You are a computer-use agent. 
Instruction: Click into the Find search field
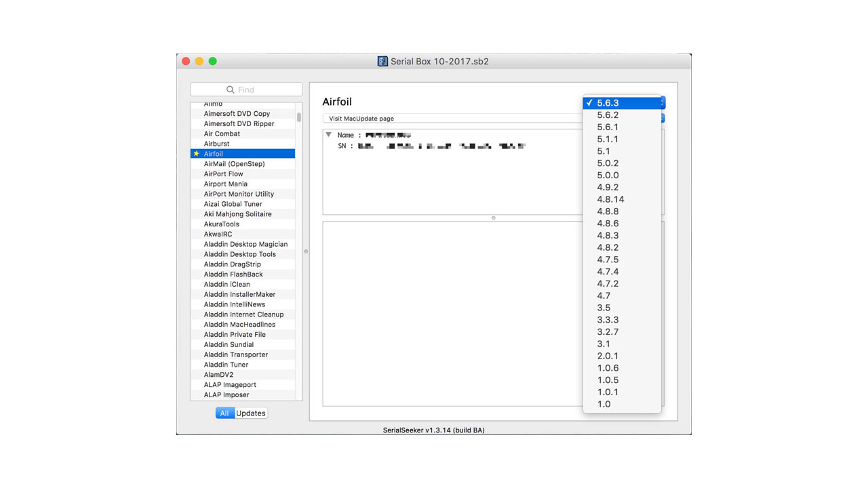[x=246, y=89]
